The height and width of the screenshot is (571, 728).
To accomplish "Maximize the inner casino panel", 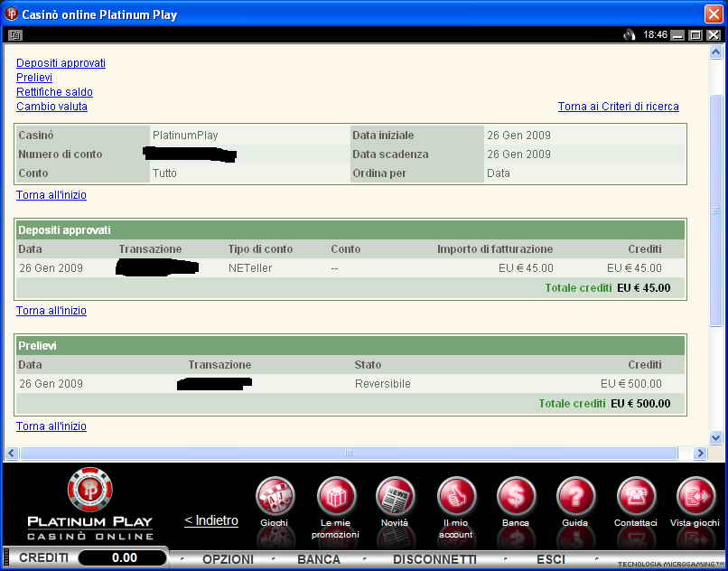I will tap(695, 35).
